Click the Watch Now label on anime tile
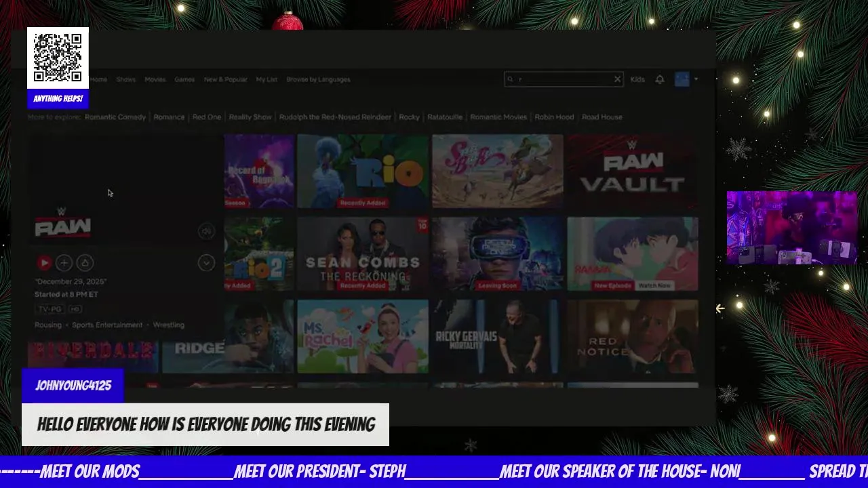 click(x=654, y=285)
